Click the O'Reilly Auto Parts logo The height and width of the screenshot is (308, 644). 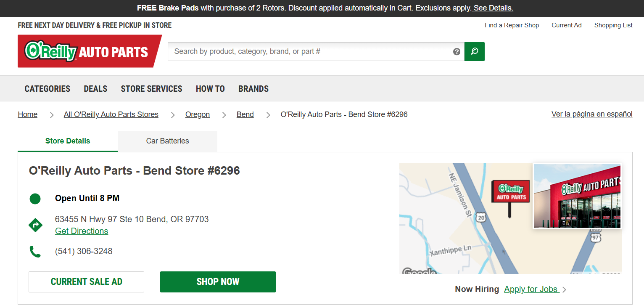tap(90, 51)
